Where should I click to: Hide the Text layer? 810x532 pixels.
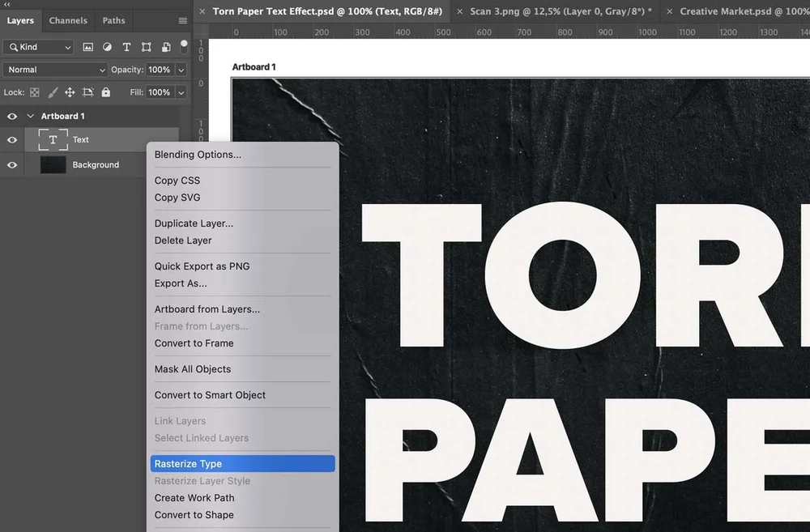pos(12,140)
